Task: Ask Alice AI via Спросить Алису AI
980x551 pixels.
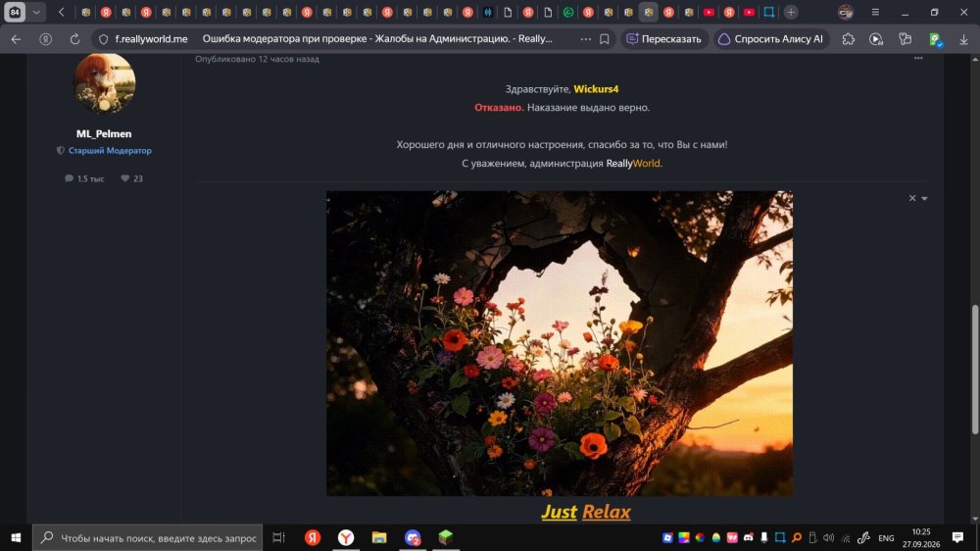Action: click(x=771, y=39)
